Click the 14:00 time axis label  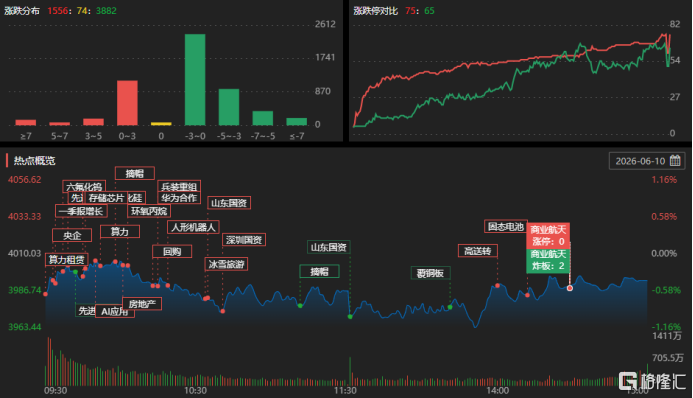[498, 390]
